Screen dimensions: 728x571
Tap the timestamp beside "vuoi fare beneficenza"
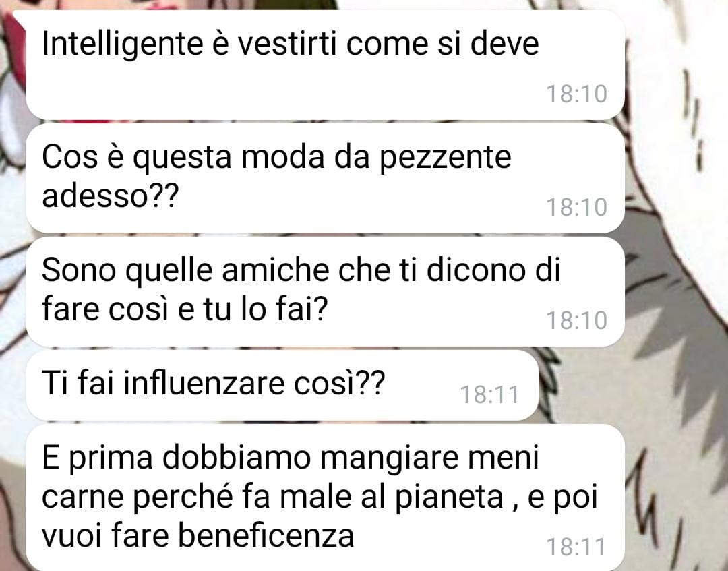click(576, 547)
